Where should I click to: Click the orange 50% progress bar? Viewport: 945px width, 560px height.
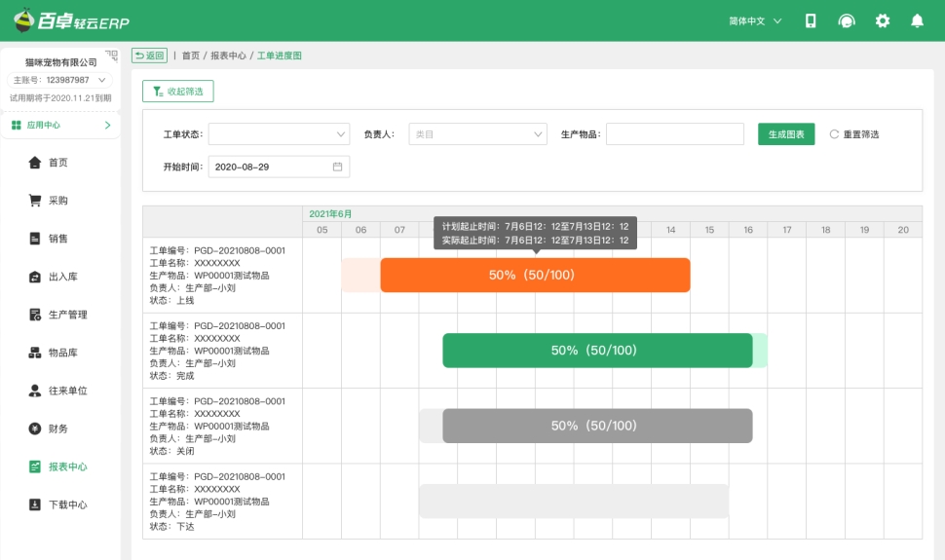coord(535,276)
